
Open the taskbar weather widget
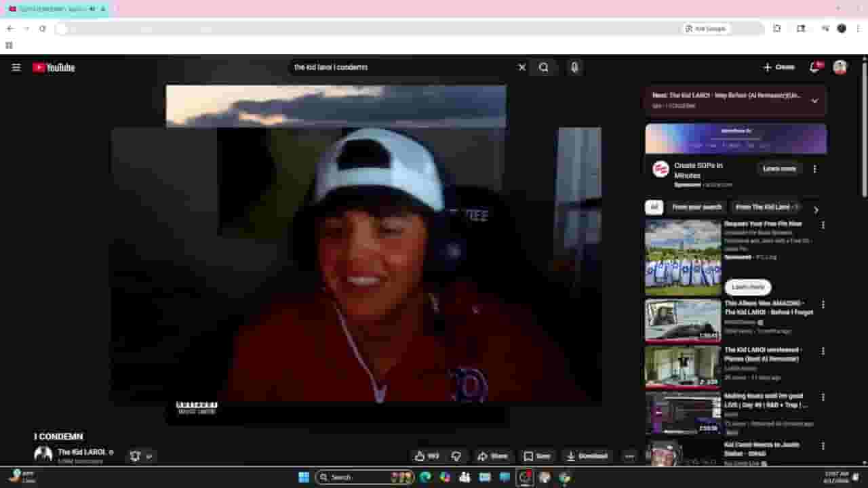tap(22, 477)
